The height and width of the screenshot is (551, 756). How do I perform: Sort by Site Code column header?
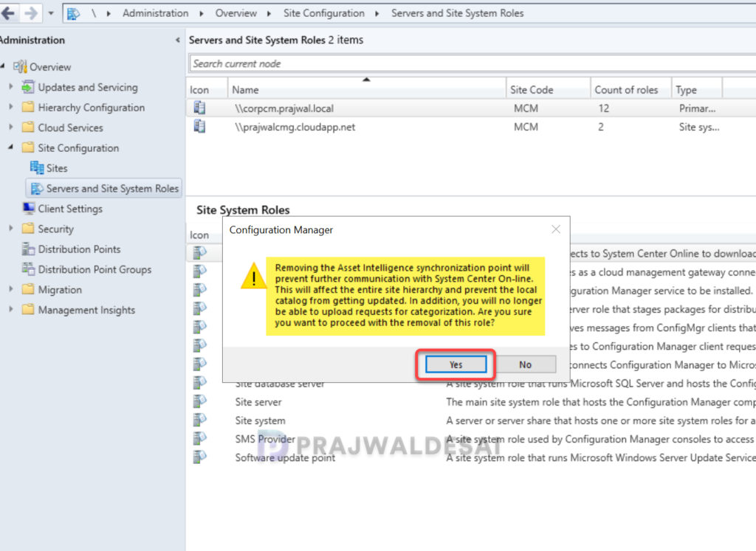549,89
